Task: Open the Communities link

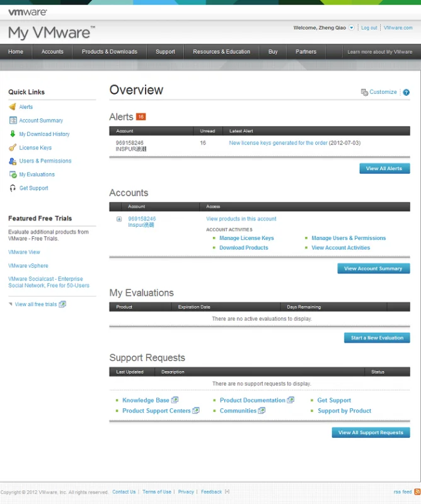Action: pos(238,411)
